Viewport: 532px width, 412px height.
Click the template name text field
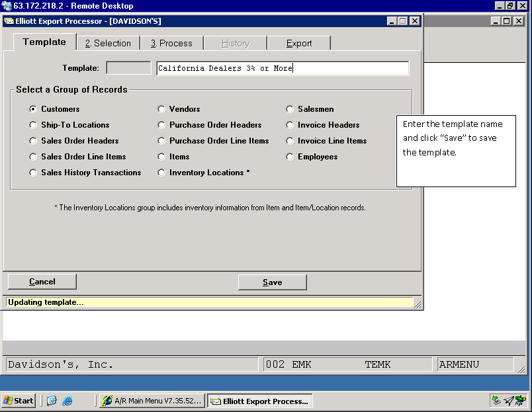283,68
